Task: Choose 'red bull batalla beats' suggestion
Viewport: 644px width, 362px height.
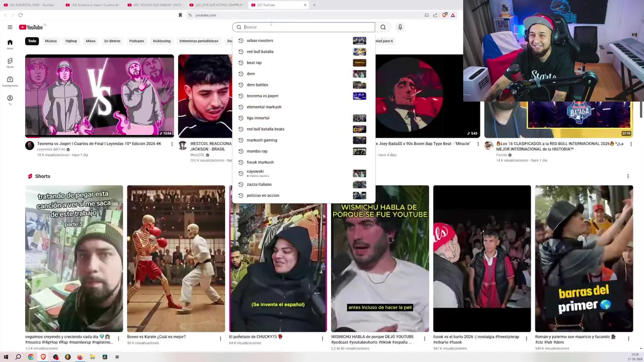Action: 303,129
